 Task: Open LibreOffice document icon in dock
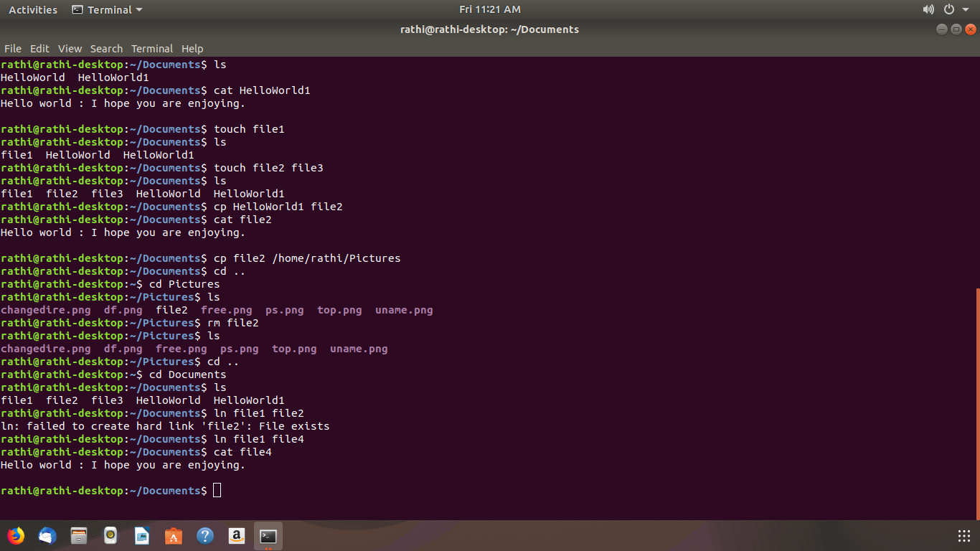point(142,536)
